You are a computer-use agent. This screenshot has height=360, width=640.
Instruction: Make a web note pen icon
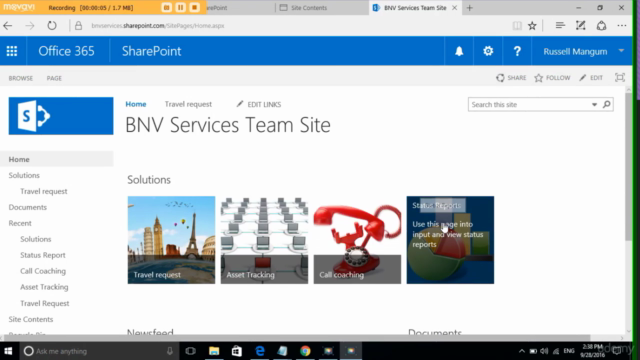[580, 26]
